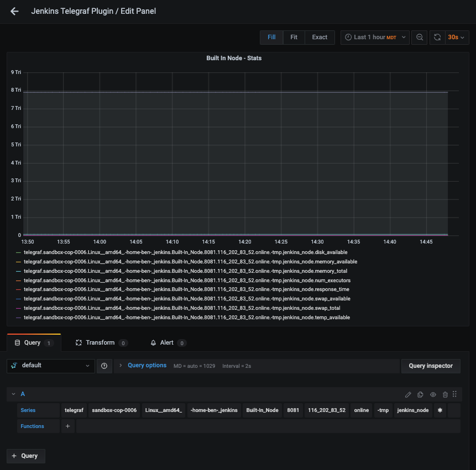The height and width of the screenshot is (470, 476).
Task: Select the Exact view mode
Action: pos(320,38)
